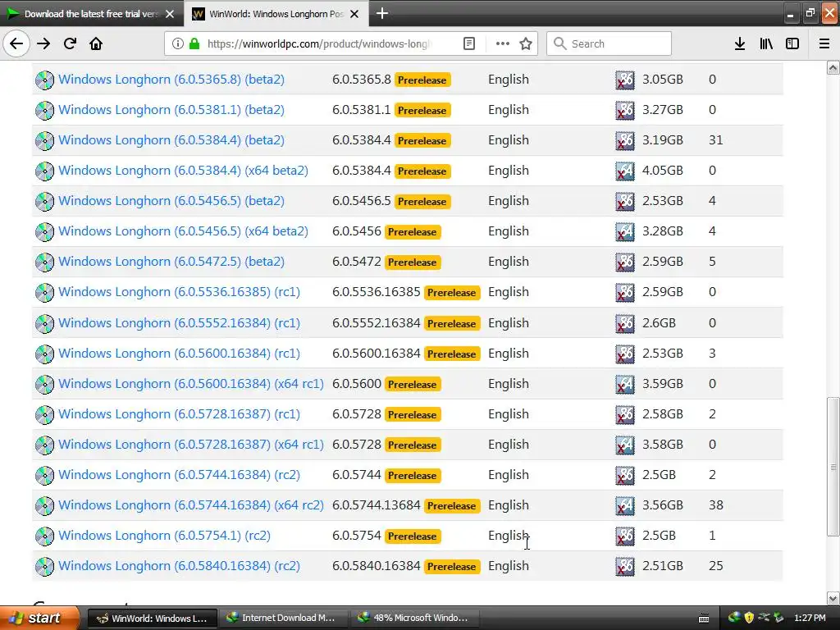Click x64 architecture icon in 3.56GB row

click(624, 505)
